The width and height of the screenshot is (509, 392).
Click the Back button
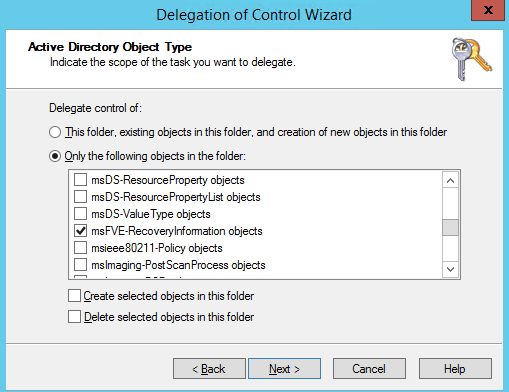pyautogui.click(x=209, y=369)
